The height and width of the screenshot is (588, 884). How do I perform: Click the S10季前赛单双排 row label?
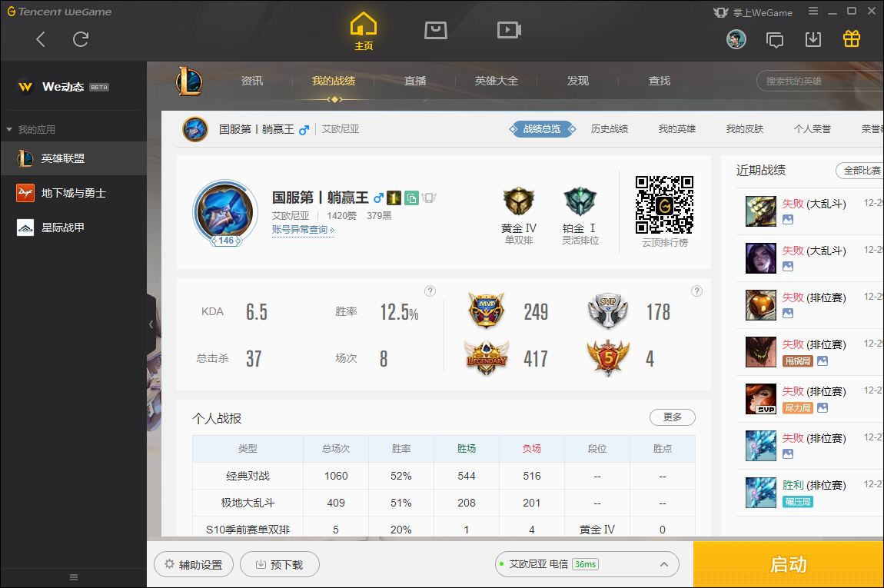[248, 530]
